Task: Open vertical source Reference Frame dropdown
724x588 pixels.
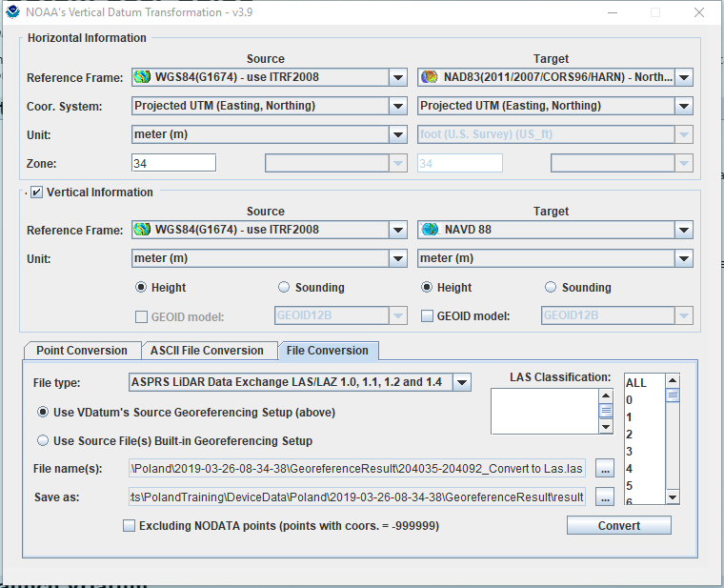Action: click(398, 230)
